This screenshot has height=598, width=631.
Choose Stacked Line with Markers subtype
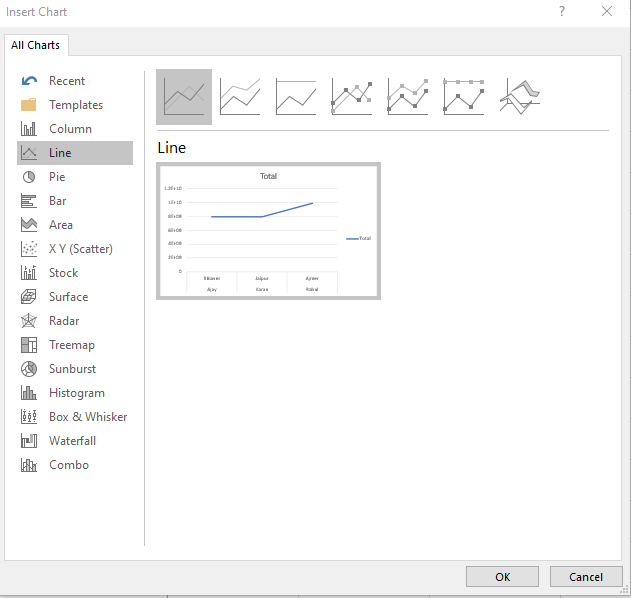click(408, 97)
